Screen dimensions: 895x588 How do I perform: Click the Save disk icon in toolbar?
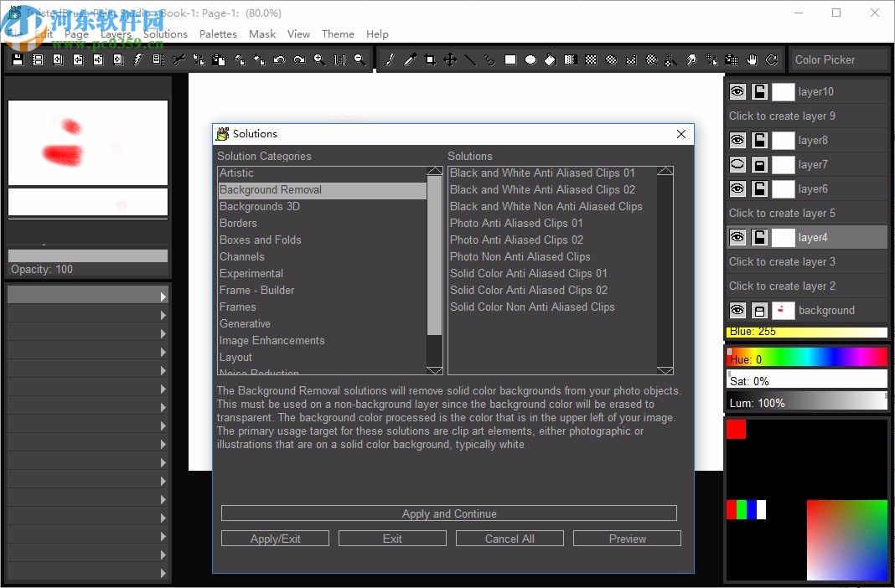(x=18, y=59)
